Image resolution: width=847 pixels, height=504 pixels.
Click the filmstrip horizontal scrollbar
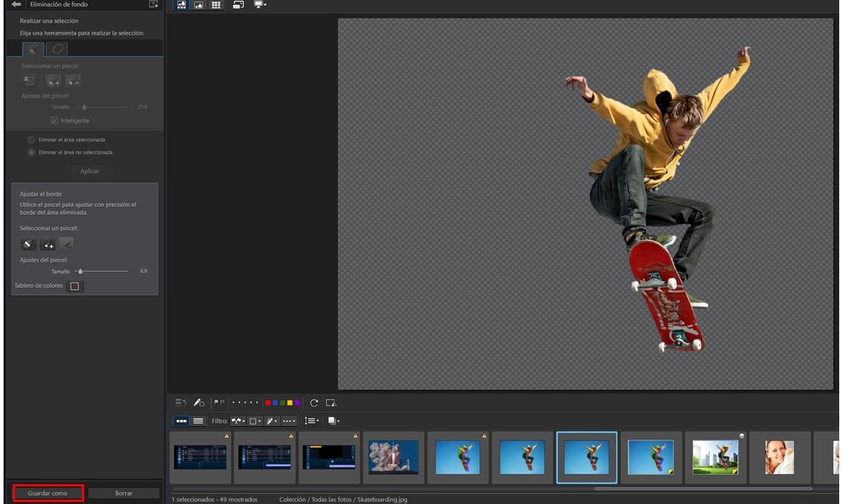[703, 489]
